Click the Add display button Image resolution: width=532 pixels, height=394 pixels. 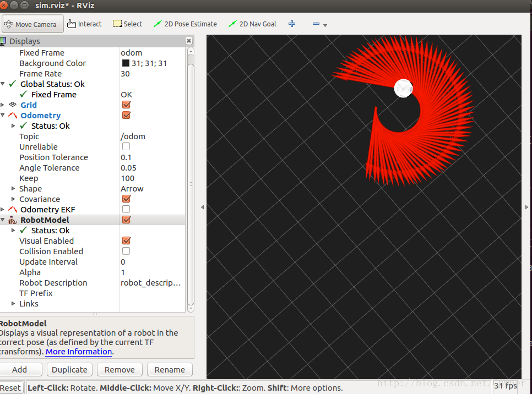point(20,369)
